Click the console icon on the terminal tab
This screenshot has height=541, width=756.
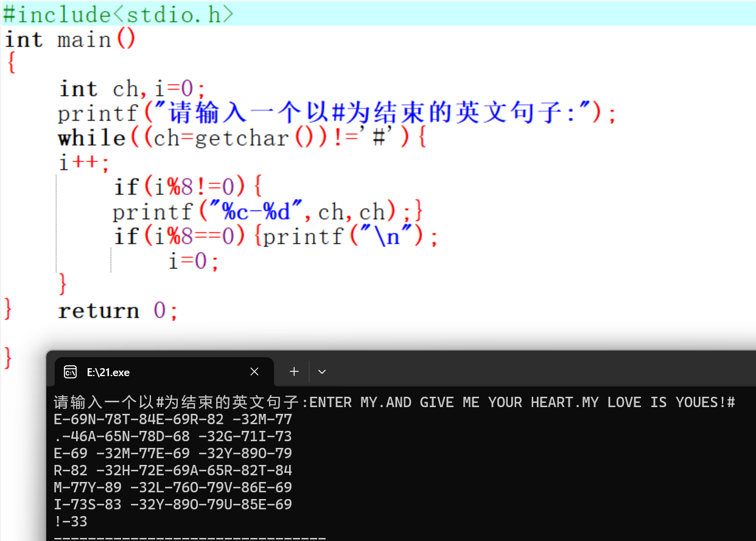click(x=71, y=372)
